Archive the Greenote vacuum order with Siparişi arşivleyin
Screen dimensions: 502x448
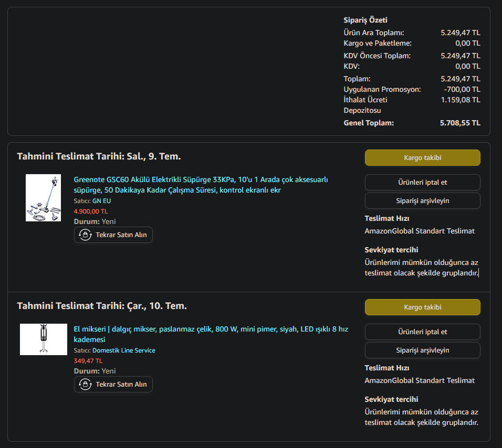(x=422, y=201)
